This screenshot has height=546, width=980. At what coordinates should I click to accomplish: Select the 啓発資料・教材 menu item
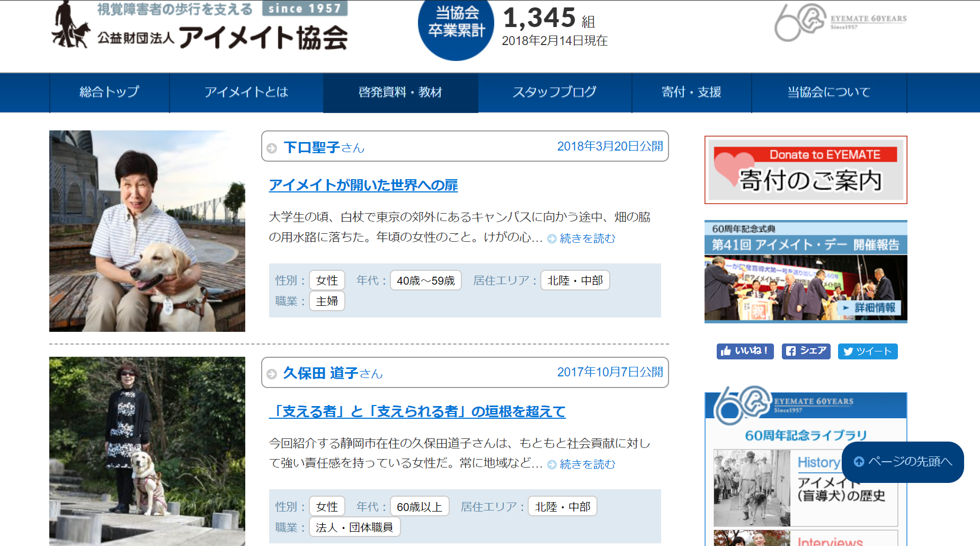[x=400, y=92]
